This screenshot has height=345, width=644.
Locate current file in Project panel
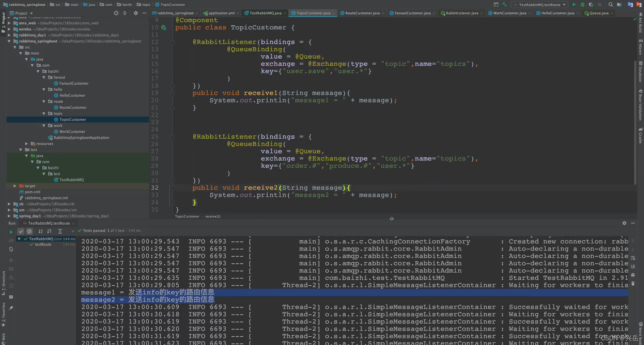[116, 13]
